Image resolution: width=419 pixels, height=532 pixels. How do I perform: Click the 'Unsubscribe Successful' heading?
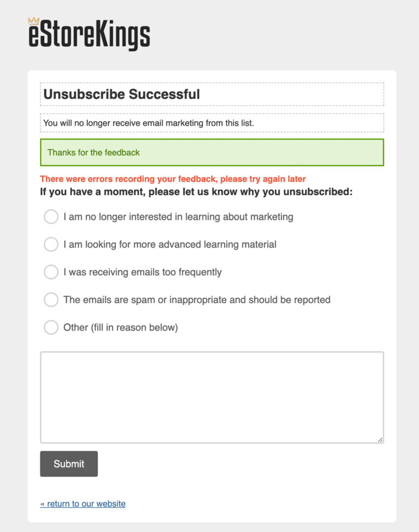[122, 94]
